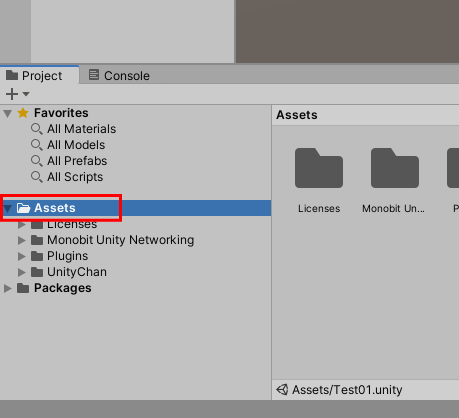Select the All Materials search icon
459x418 pixels.
(37, 129)
